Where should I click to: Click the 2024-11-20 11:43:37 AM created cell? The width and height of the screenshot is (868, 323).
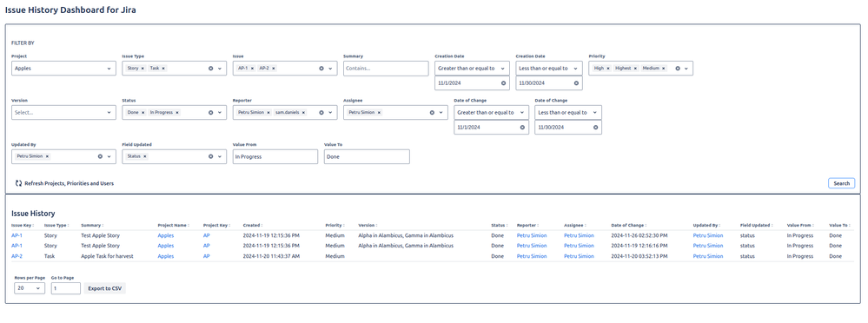click(x=271, y=256)
